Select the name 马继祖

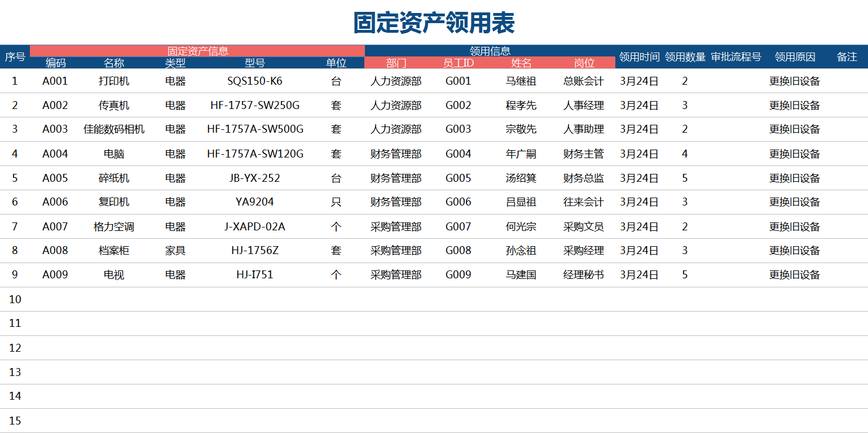click(521, 81)
